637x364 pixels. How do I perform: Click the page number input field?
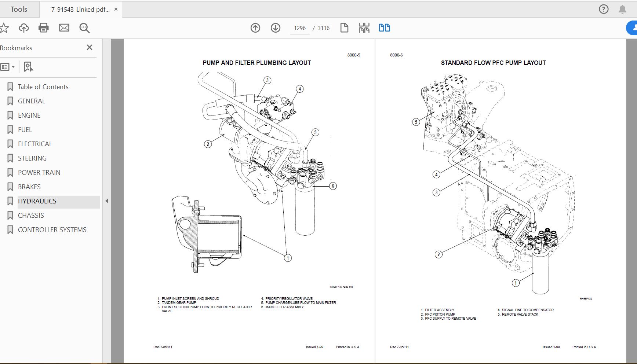tap(299, 28)
